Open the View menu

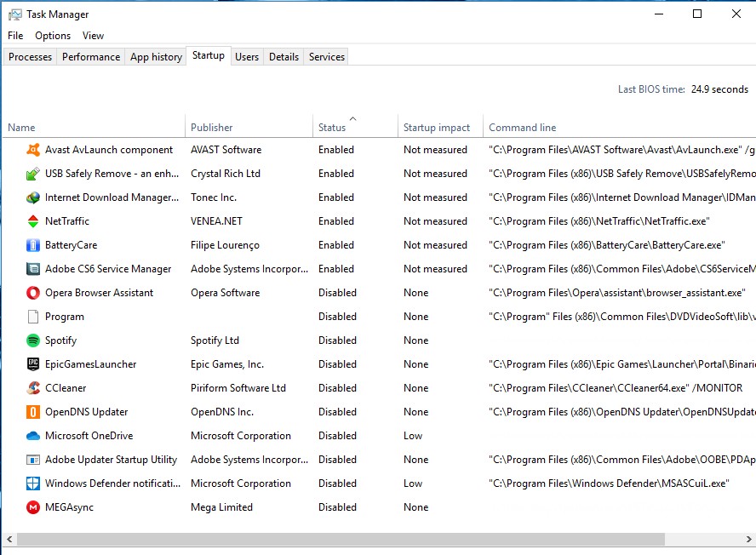[93, 36]
